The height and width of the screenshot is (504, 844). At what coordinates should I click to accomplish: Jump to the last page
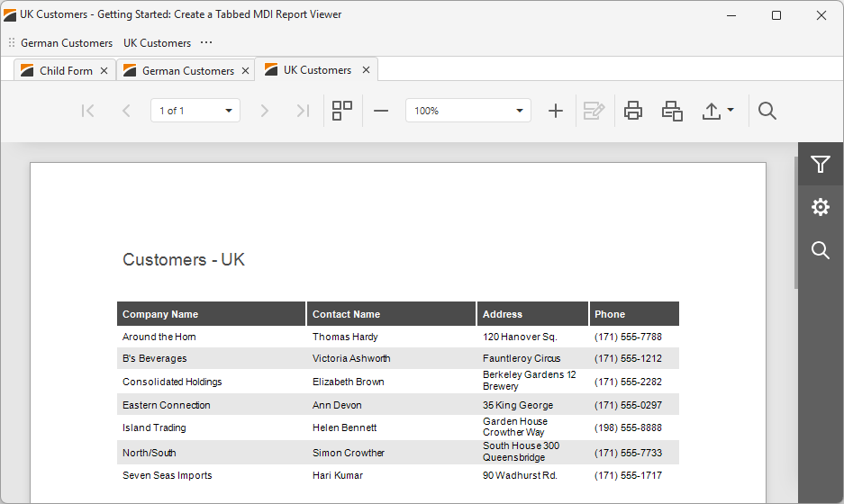pyautogui.click(x=303, y=111)
